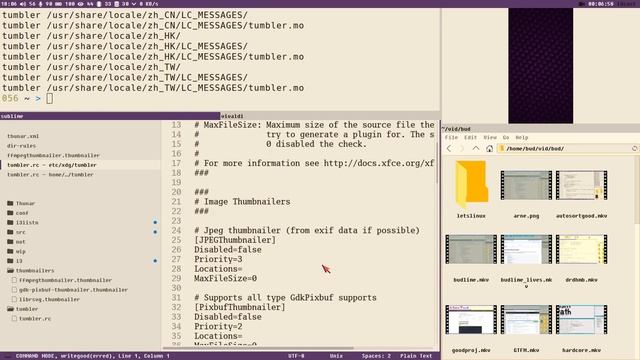Viewport: 640px width, 360px height.
Task: Switch to tumbler.rc — home tumbler file
Action: (x=50, y=174)
